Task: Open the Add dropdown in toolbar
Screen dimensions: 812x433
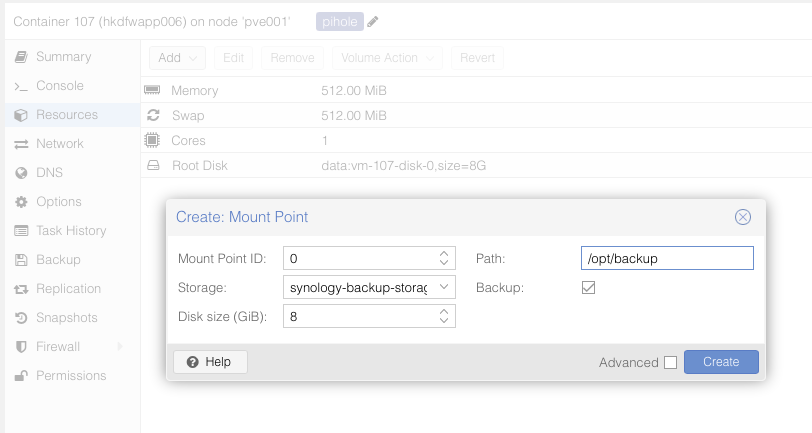Action: pos(178,57)
